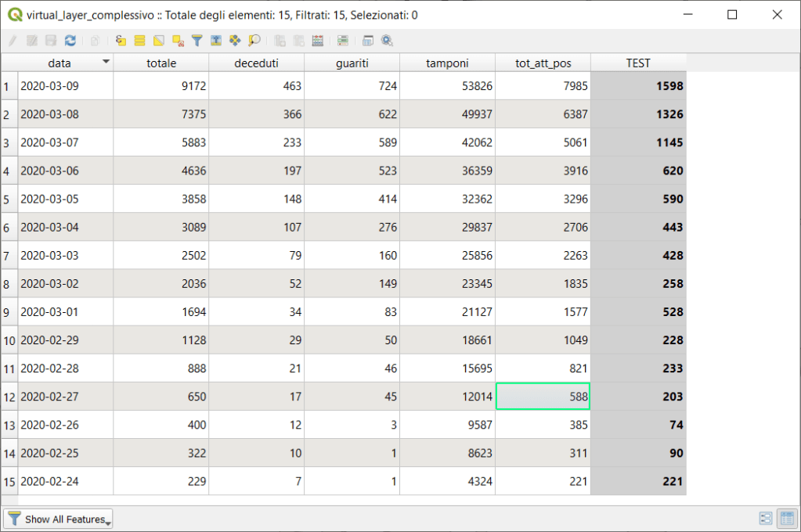The height and width of the screenshot is (532, 801).
Task: Invert the feature selection
Action: [158, 41]
